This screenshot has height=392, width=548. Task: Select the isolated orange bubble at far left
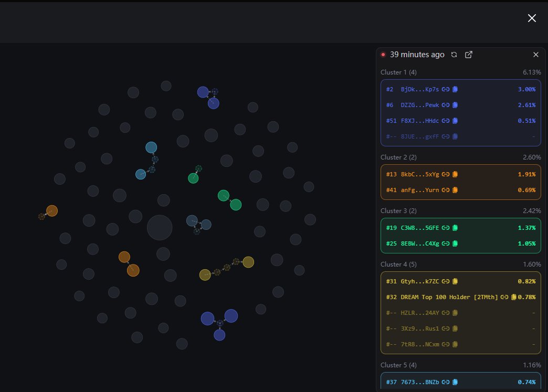pos(51,211)
